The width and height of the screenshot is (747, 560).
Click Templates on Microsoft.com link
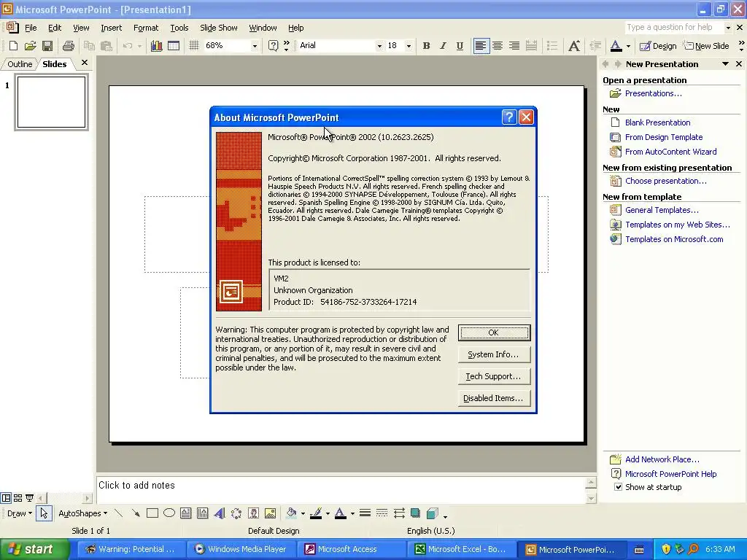(x=674, y=239)
